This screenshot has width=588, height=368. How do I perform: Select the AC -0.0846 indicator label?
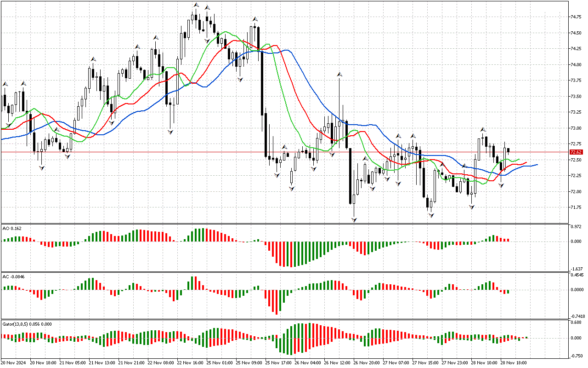pos(14,277)
